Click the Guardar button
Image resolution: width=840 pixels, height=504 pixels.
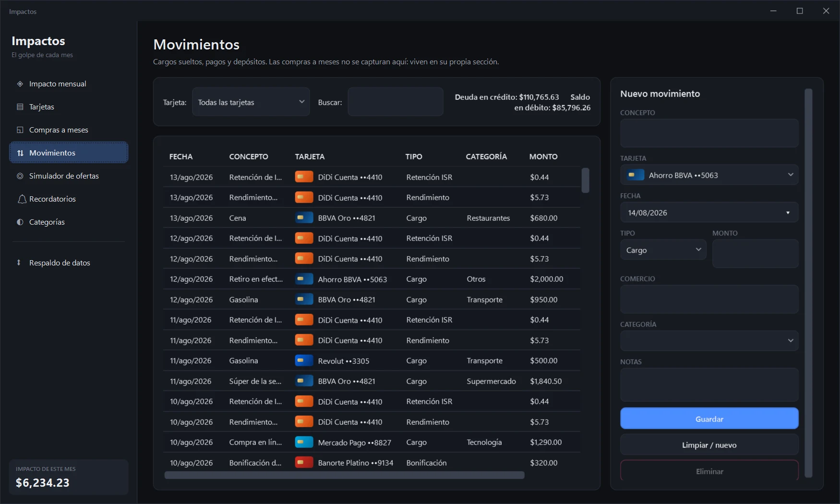click(709, 419)
